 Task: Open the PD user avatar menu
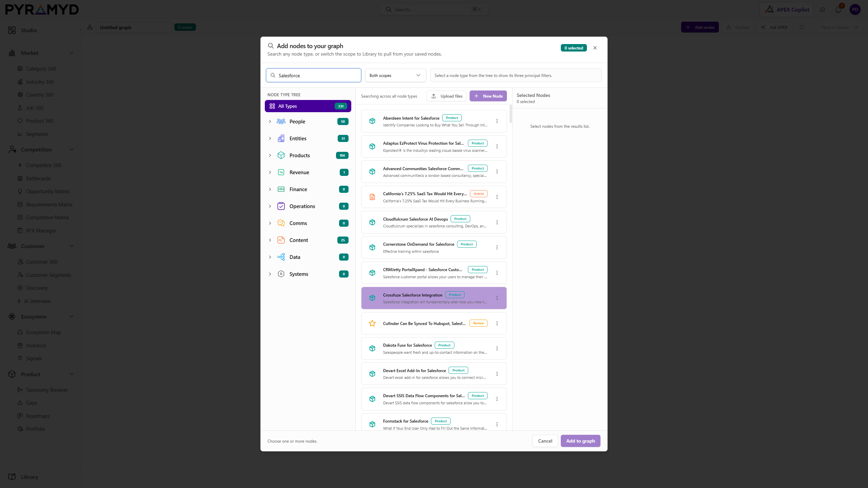[855, 9]
